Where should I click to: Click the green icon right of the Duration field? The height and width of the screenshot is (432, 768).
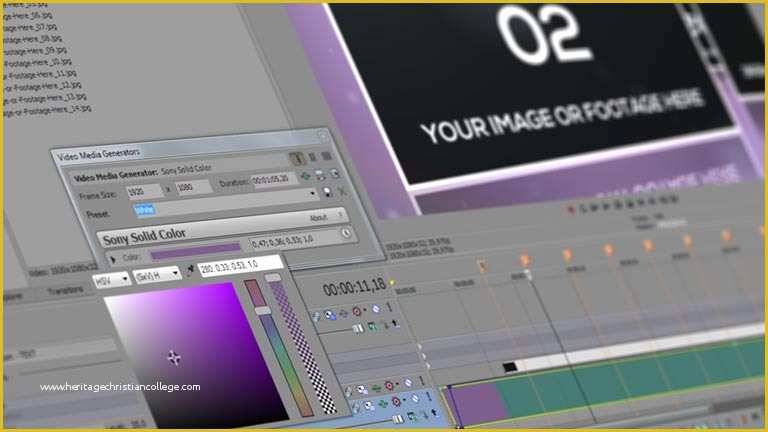click(306, 175)
